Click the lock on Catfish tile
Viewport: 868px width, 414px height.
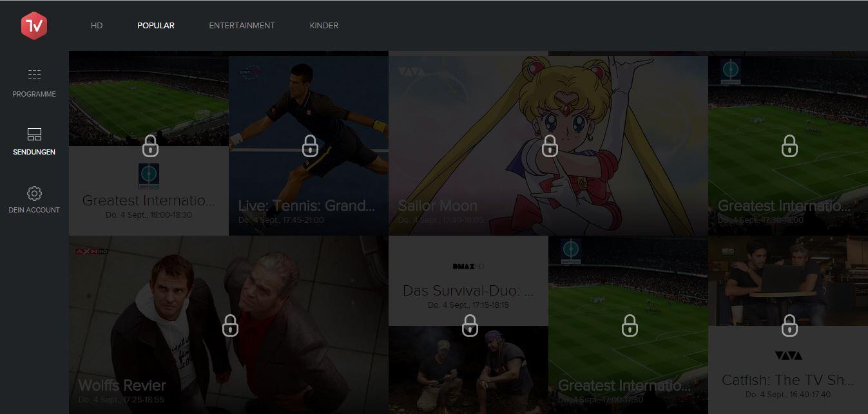point(789,325)
